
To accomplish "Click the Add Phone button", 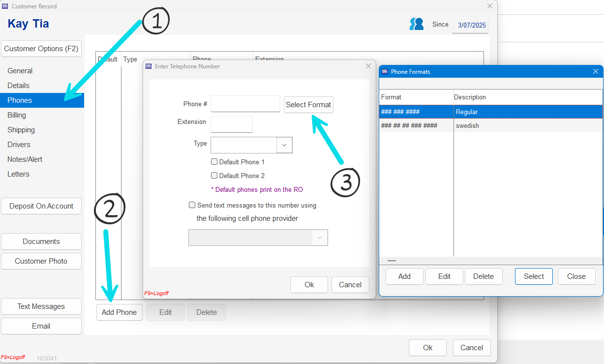I will pyautogui.click(x=119, y=312).
